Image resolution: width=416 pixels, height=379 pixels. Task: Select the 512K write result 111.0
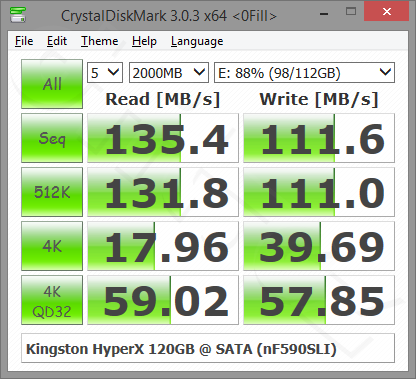pyautogui.click(x=319, y=192)
